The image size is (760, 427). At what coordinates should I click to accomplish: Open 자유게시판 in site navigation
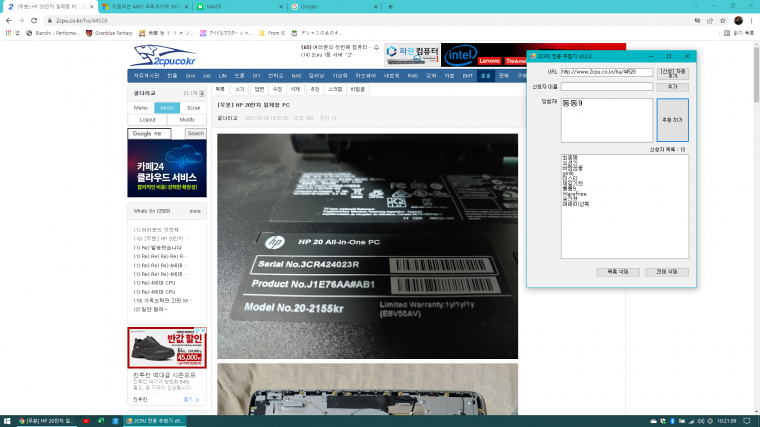[146, 76]
